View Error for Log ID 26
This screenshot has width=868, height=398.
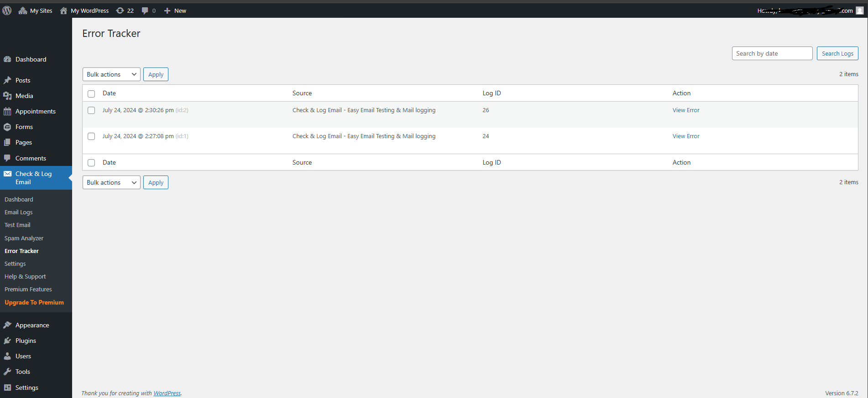coord(686,110)
